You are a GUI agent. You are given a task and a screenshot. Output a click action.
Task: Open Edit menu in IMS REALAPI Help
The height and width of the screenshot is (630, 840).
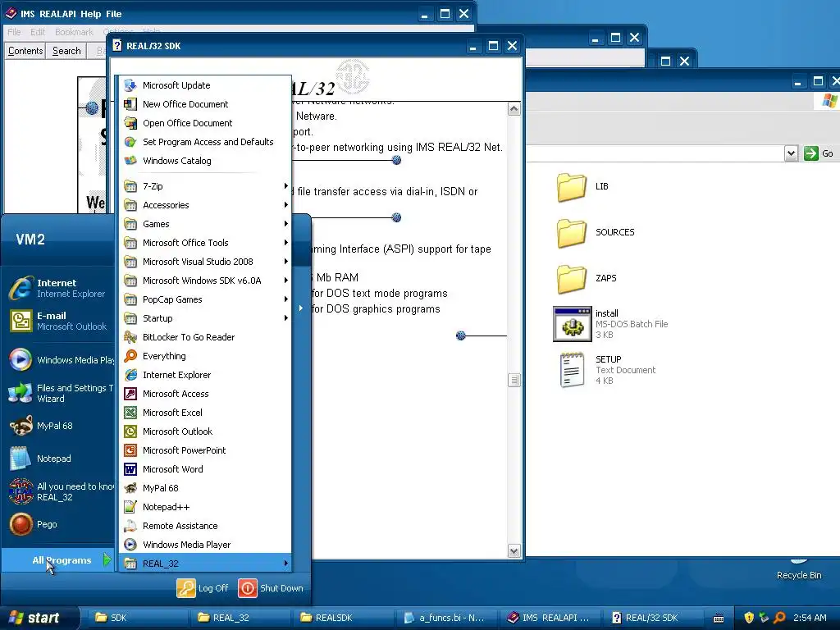[x=38, y=32]
